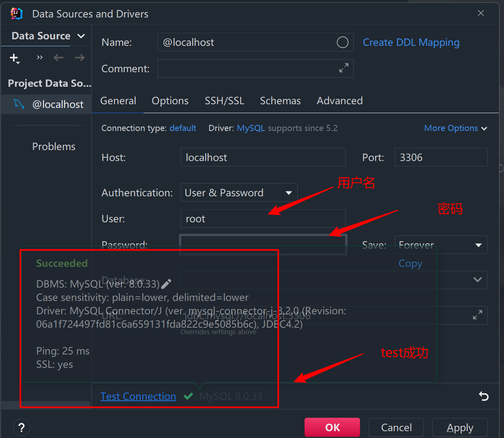The image size is (504, 438).
Task: Expand the More Options menu
Action: coord(455,128)
